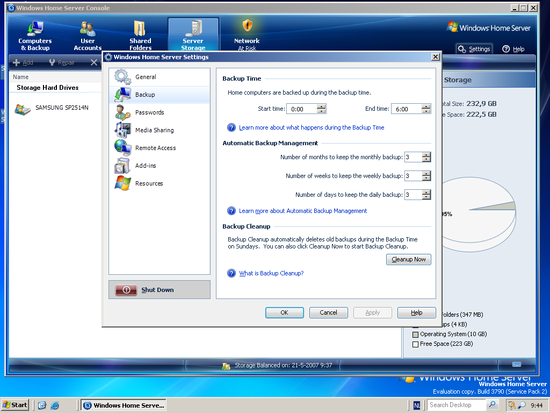Click Name column header

(x=21, y=77)
